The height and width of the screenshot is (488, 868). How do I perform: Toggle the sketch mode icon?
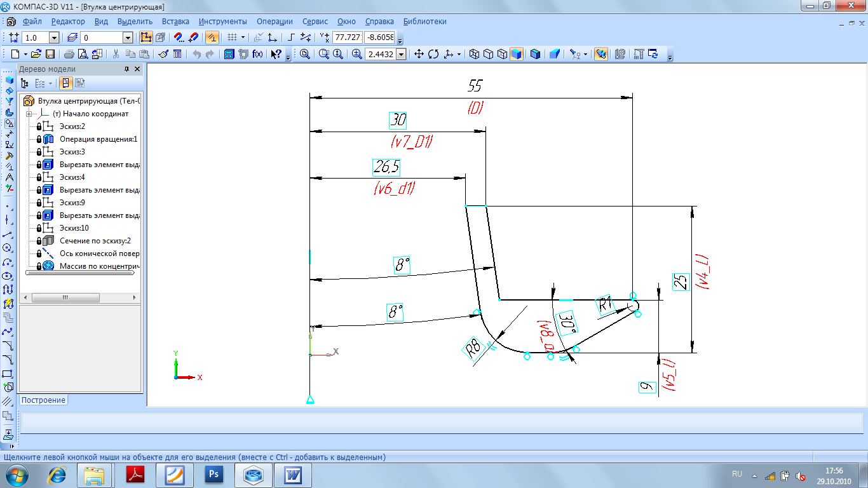click(146, 37)
